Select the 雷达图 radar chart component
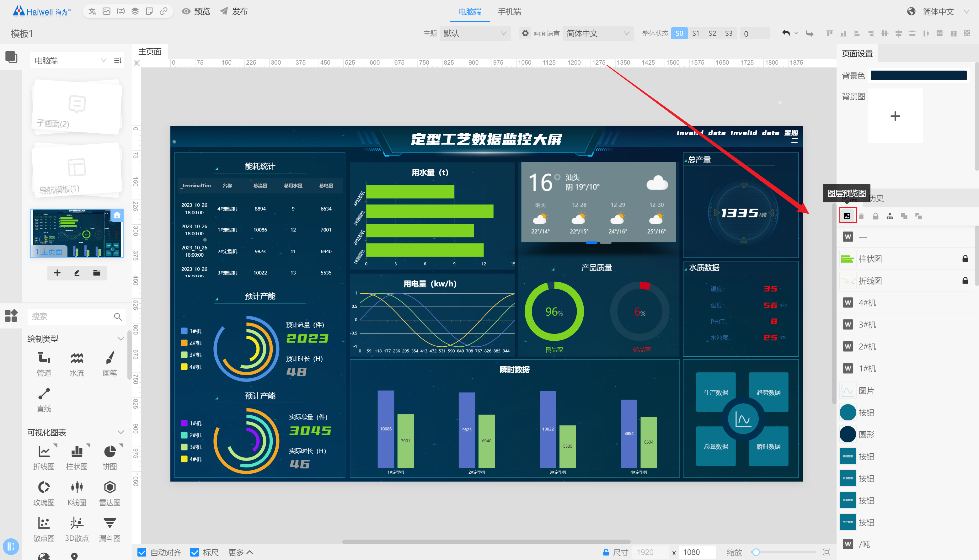 pos(110,493)
